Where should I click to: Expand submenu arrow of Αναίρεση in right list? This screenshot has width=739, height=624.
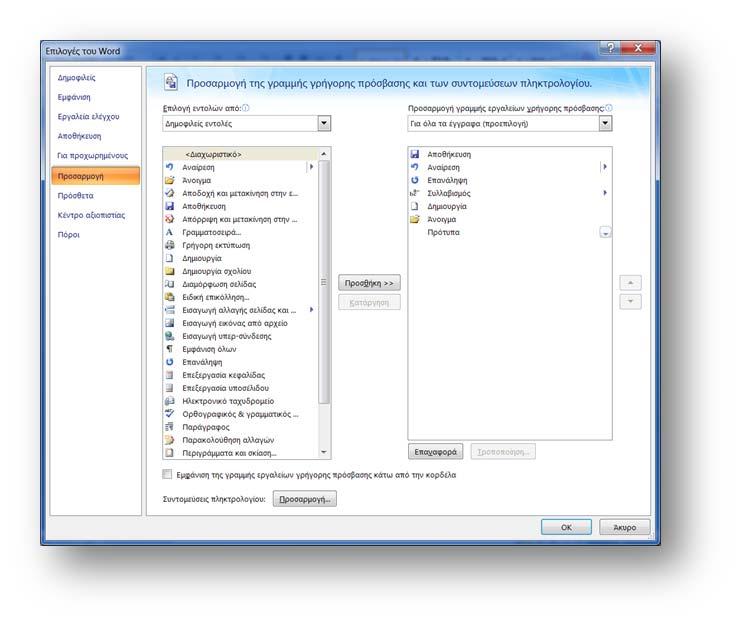[x=605, y=167]
